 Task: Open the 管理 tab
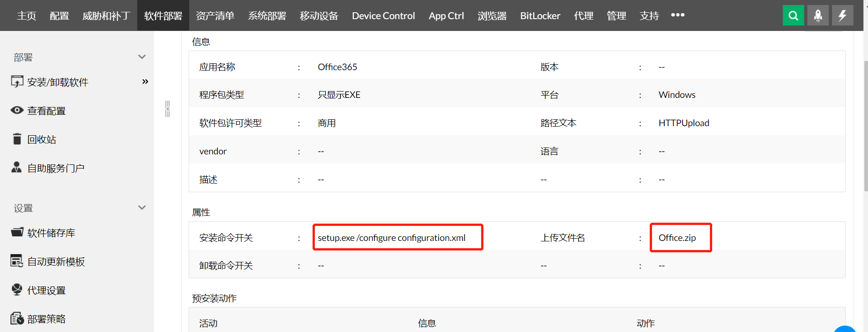tap(616, 16)
